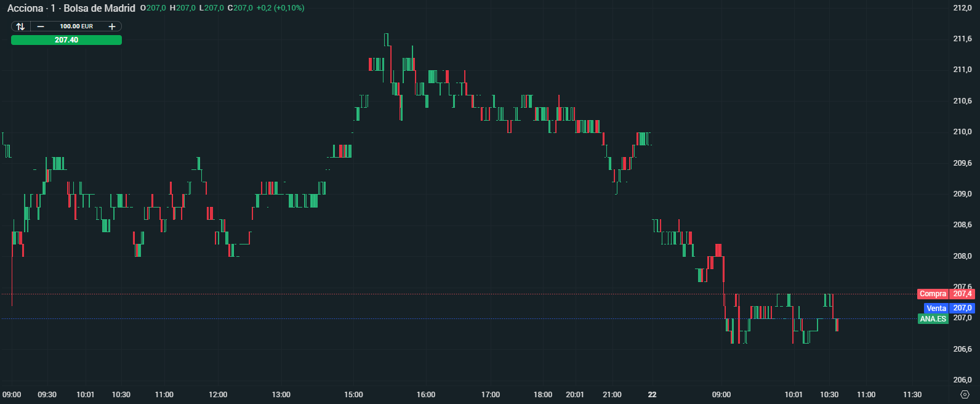Click the 12:00 time axis label

[x=218, y=395]
